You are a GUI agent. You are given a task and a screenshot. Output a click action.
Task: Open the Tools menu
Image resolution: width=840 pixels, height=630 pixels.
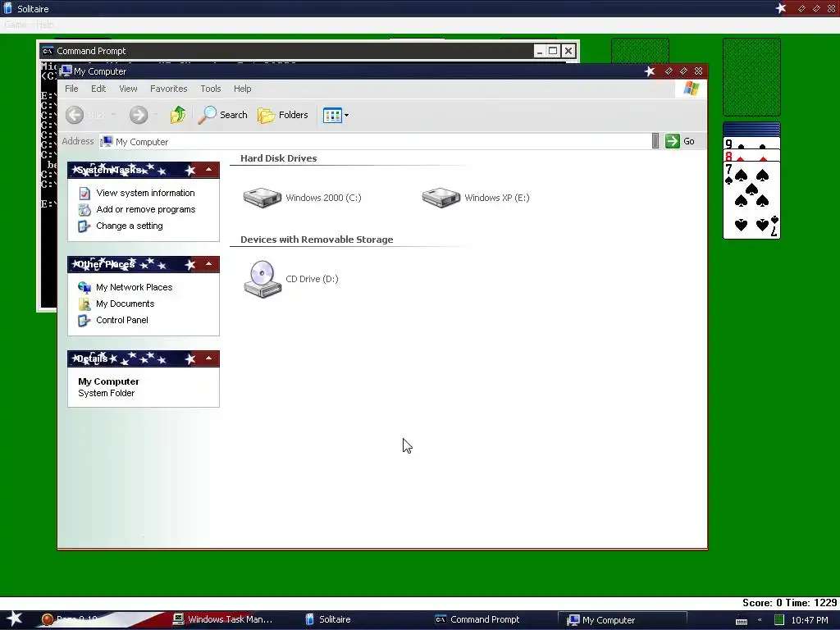[211, 89]
